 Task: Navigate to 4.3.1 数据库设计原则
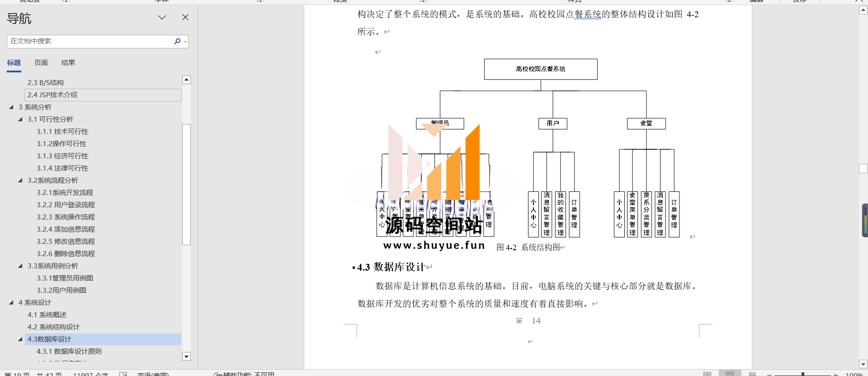[69, 352]
